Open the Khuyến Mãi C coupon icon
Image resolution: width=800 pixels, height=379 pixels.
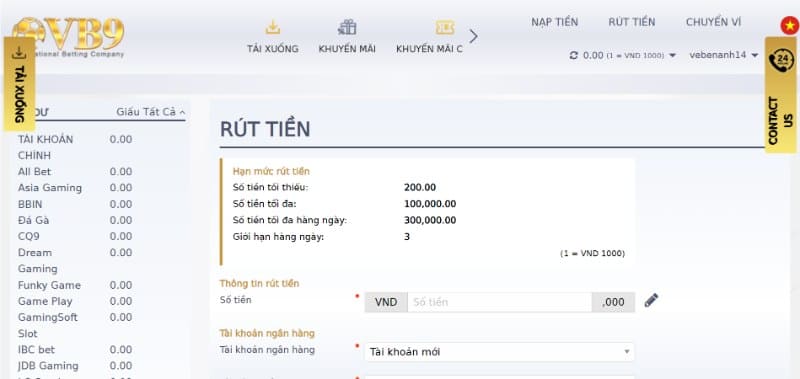click(x=445, y=28)
